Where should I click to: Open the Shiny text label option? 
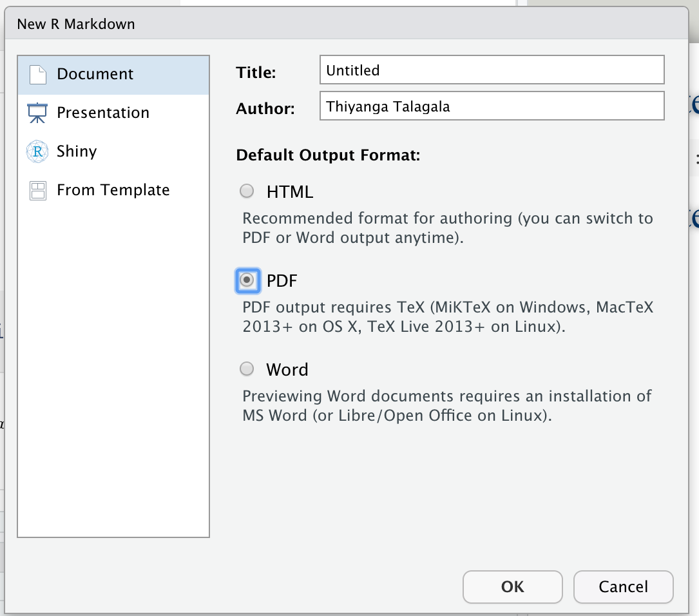click(77, 151)
